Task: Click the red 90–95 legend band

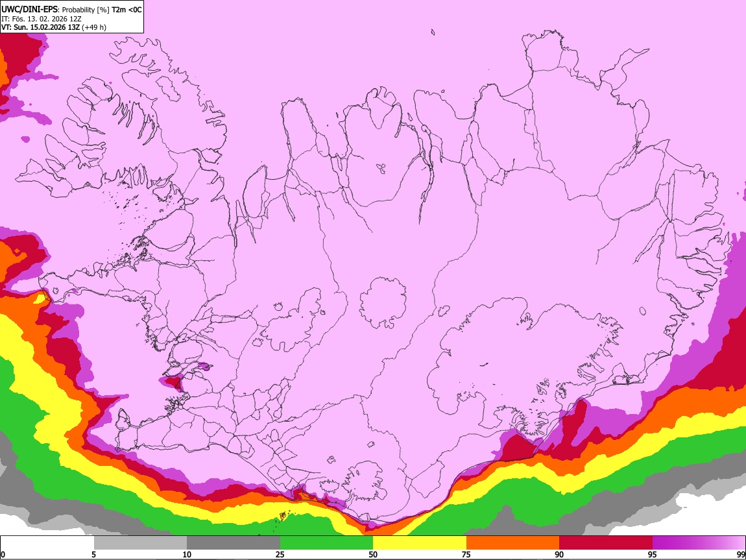Action: click(x=606, y=543)
